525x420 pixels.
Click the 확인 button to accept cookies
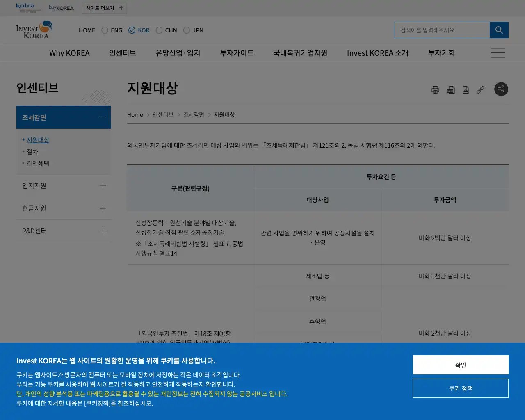click(461, 365)
